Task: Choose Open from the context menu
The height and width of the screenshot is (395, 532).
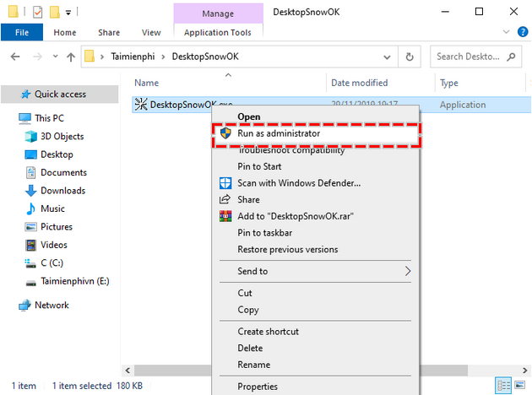Action: (x=249, y=116)
